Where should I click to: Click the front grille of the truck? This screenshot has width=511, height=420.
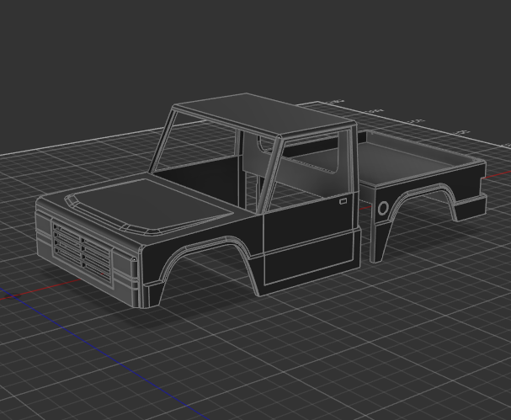82,254
